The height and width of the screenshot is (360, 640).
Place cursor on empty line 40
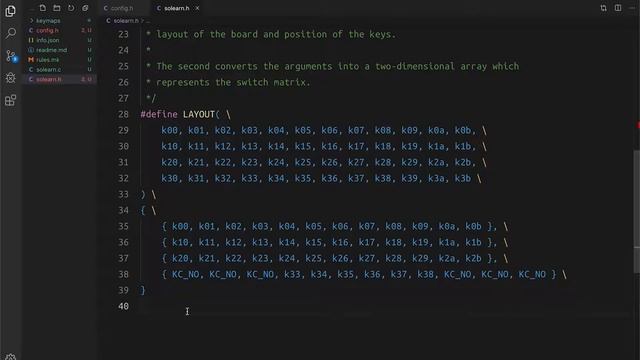[x=384, y=306]
